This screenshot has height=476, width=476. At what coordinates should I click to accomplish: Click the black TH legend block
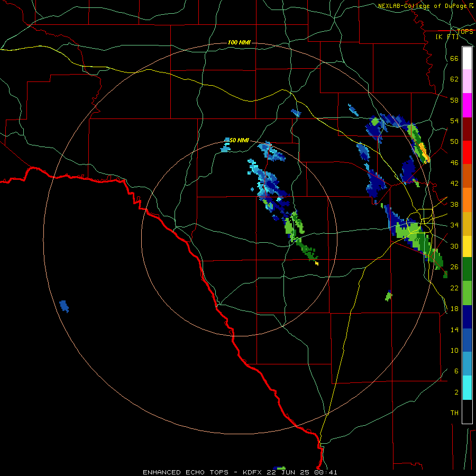467,411
